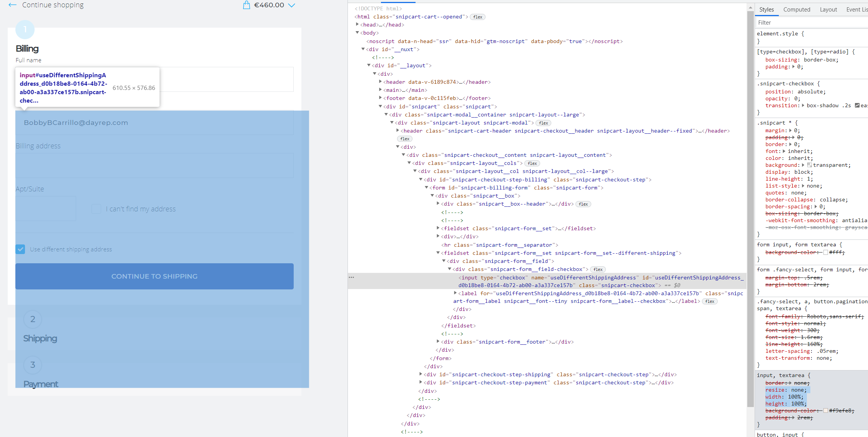This screenshot has height=437, width=868.
Task: Collapse the div id __nuxt node
Action: coord(363,49)
